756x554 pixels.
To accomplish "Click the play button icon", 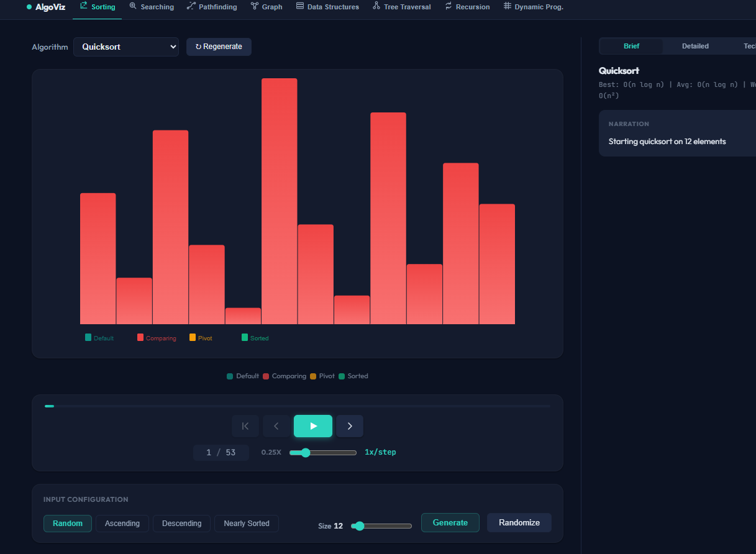I will (313, 426).
